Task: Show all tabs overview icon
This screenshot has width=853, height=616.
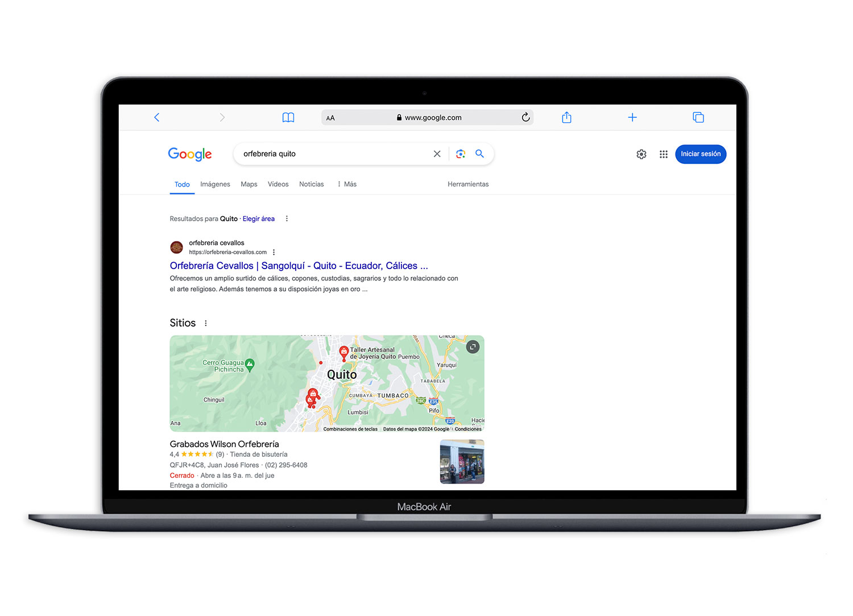Action: point(698,117)
